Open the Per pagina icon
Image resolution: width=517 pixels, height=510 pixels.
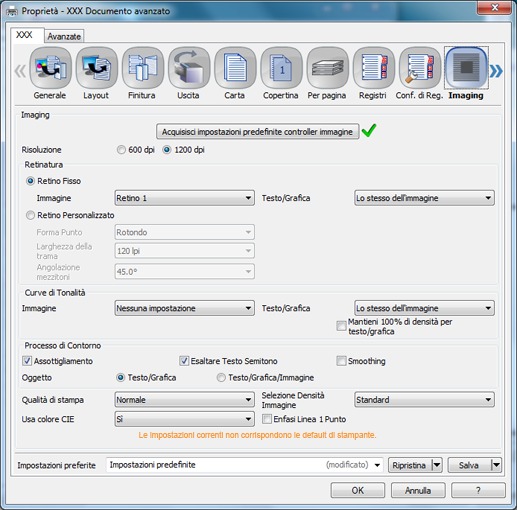[327, 68]
